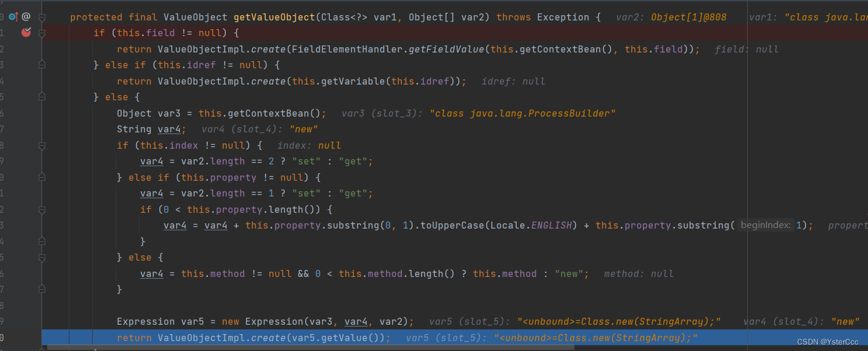Click the 'throws Exception' clause
This screenshot has height=351, width=868.
[x=542, y=17]
